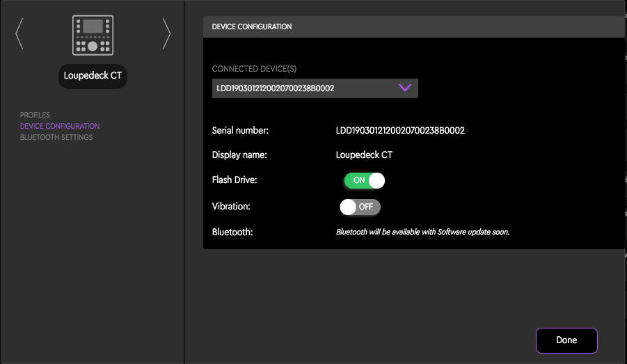Click the Flash Drive label
The height and width of the screenshot is (364, 627).
coord(235,180)
